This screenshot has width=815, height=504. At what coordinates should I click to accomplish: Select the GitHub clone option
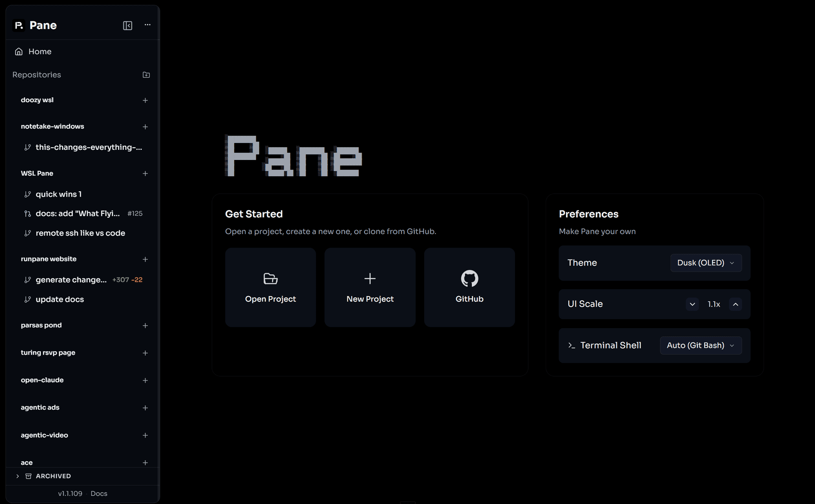[469, 287]
